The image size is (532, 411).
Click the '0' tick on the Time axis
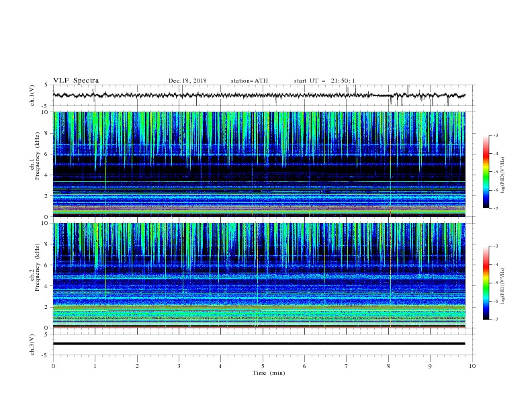(53, 366)
